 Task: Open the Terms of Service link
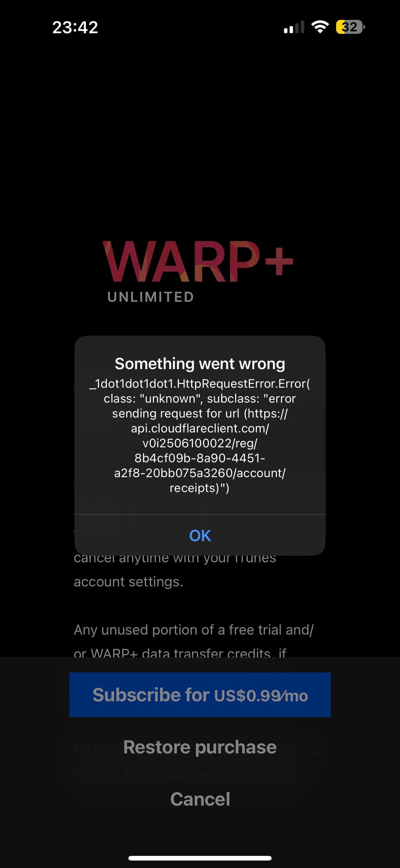(x=247, y=775)
